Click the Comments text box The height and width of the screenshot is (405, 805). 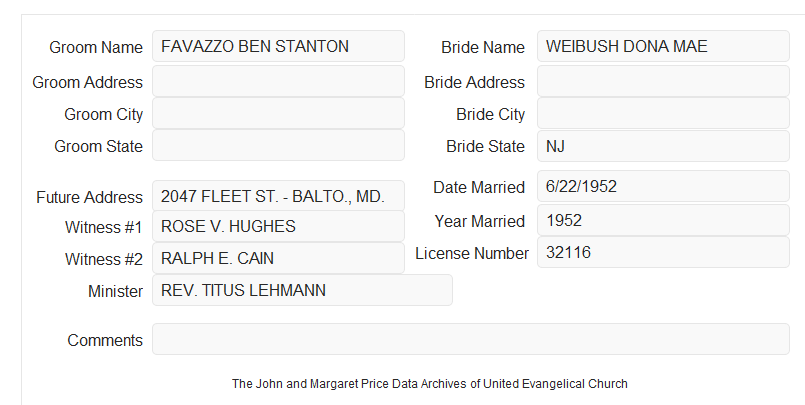pos(471,339)
